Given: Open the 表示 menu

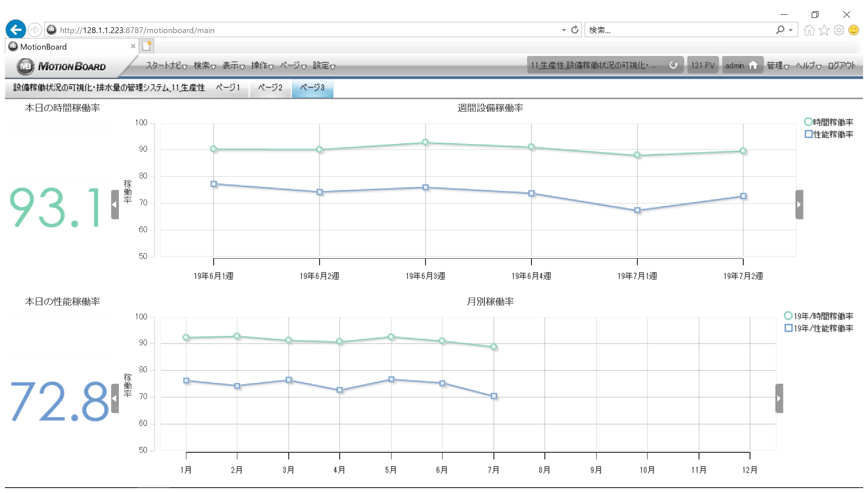Looking at the screenshot, I should tap(233, 66).
